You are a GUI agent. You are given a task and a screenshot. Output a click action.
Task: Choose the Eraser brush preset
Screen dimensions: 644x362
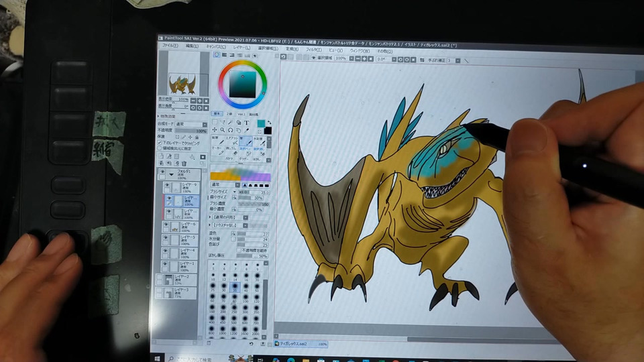[x=232, y=151]
